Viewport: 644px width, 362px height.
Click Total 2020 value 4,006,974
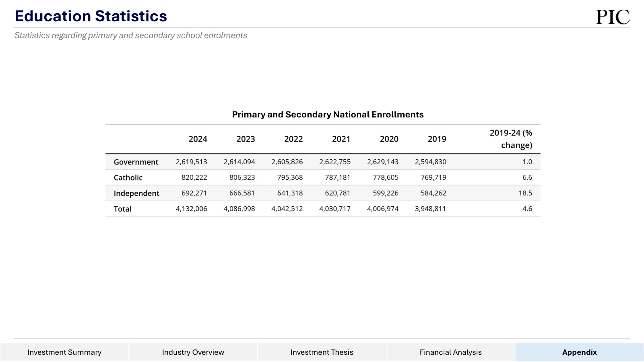(383, 209)
